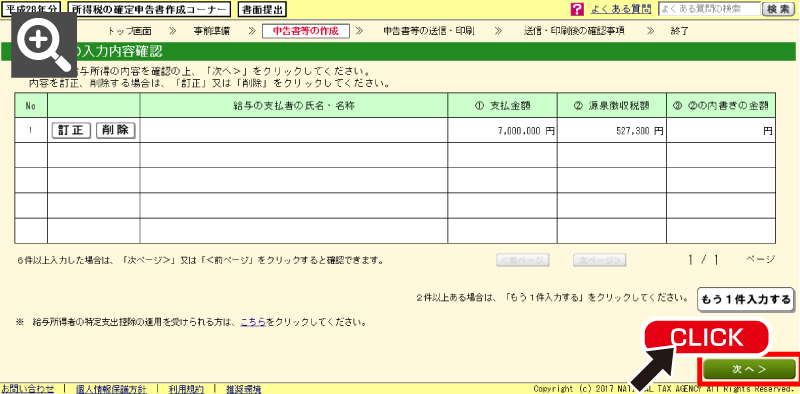Click the 次ページ> pagination button
The height and width of the screenshot is (394, 800).
tap(599, 261)
